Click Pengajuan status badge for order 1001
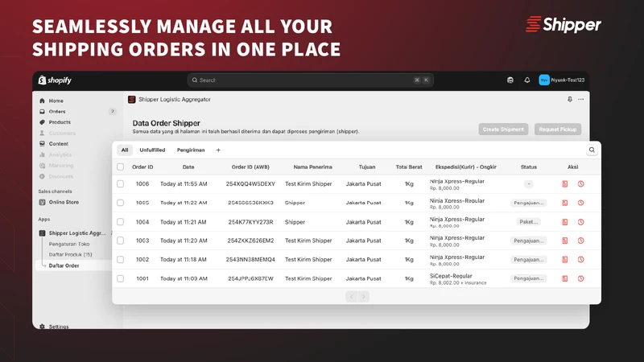Screen dimensions: 644x362 pyautogui.click(x=529, y=278)
